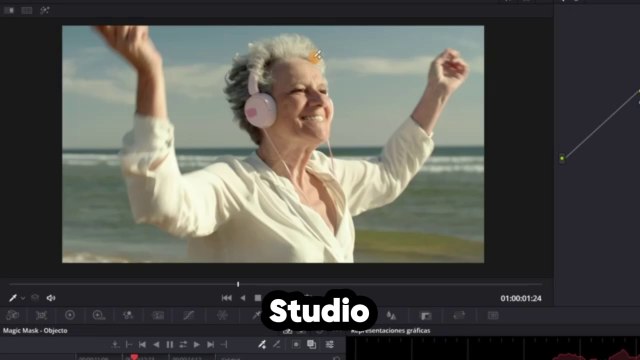This screenshot has height=360, width=640.
Task: Click the viewer scrub bar playhead
Action: 238,284
